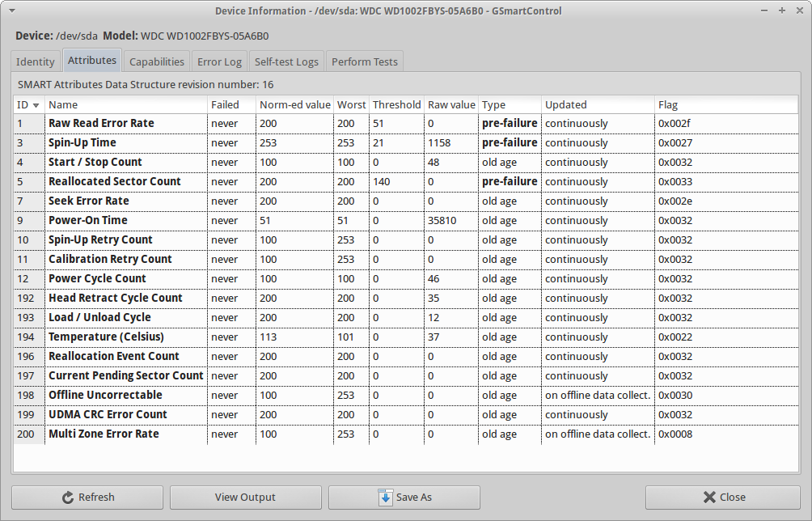Open the Error Log tab
This screenshot has height=521, width=812.
tap(219, 61)
